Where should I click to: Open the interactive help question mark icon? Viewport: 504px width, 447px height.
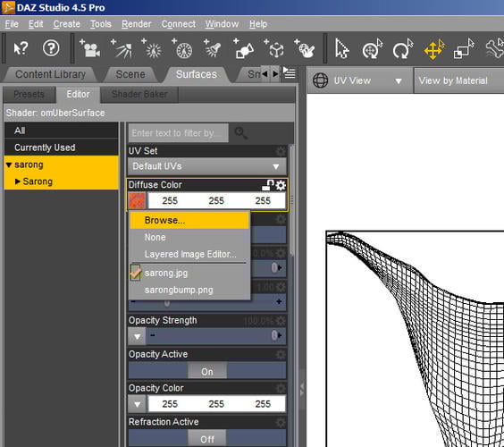point(51,48)
